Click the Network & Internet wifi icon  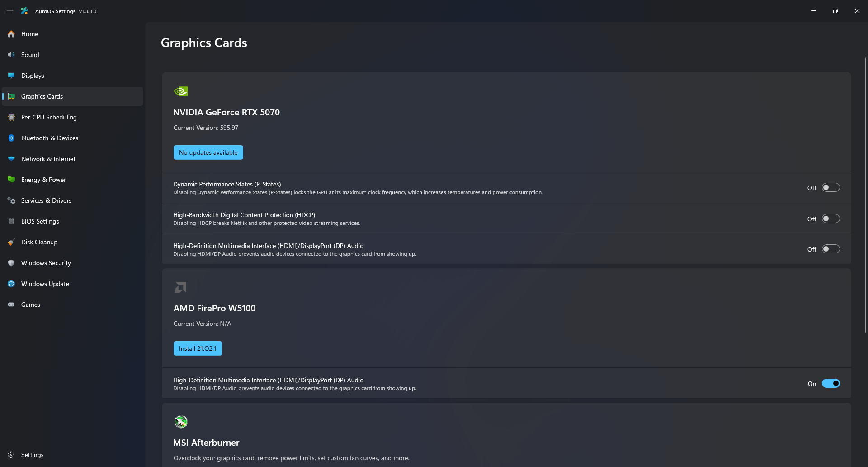[11, 159]
